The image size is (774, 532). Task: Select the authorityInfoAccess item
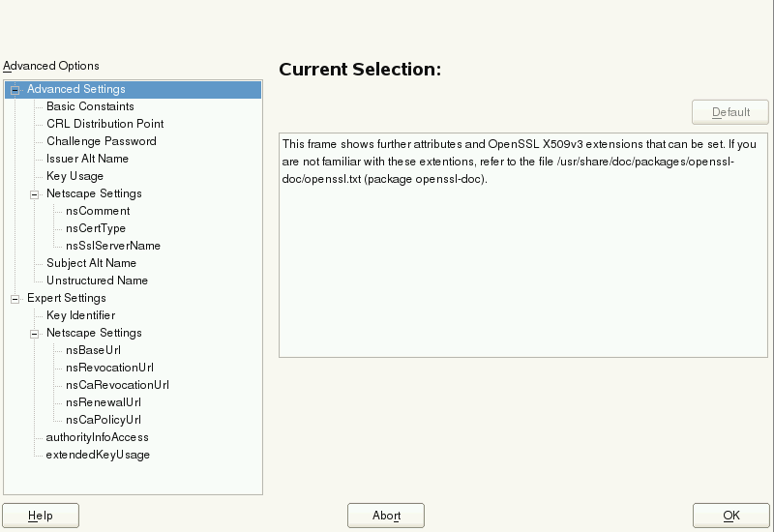tap(97, 437)
